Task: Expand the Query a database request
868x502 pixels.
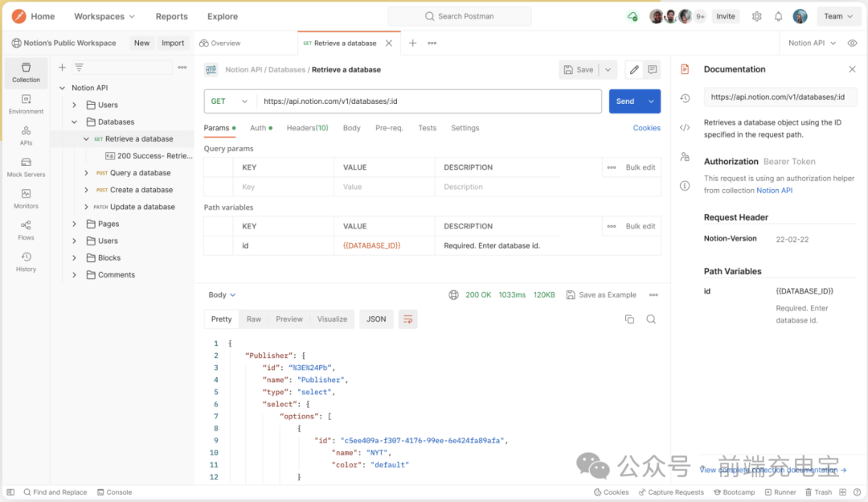Action: (86, 173)
